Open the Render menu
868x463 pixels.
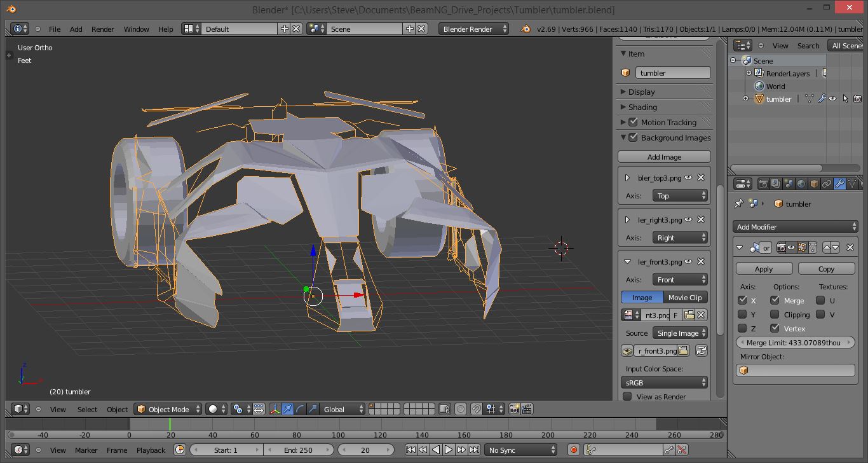click(103, 29)
